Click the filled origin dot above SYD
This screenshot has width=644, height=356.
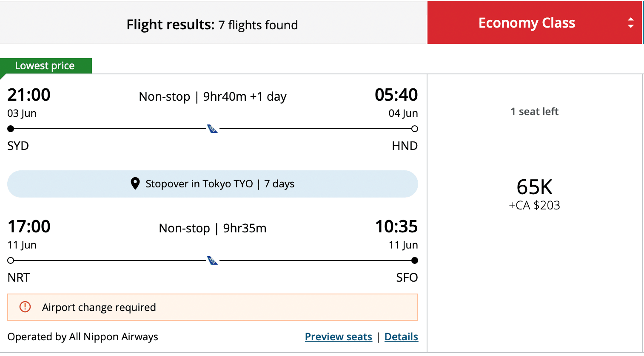pos(11,129)
